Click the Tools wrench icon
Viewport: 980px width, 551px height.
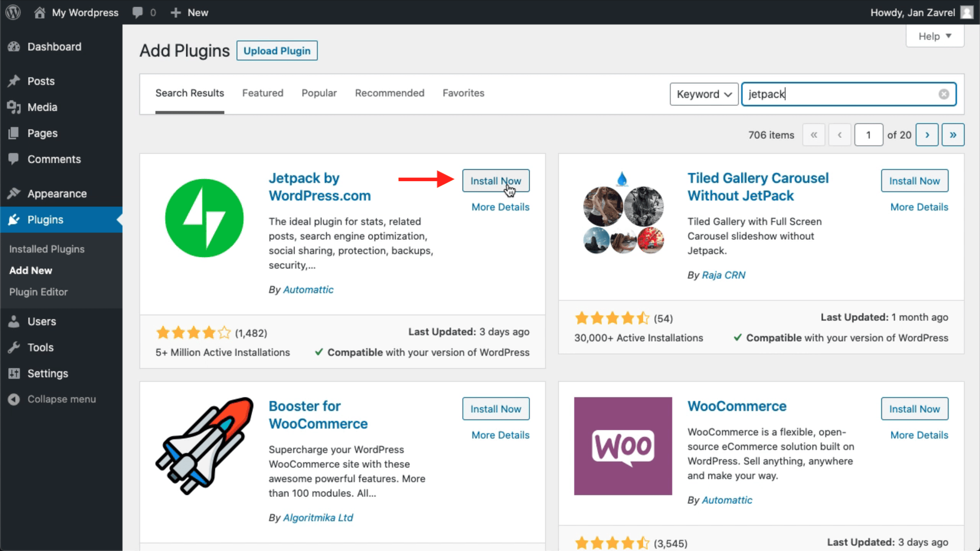(x=14, y=347)
